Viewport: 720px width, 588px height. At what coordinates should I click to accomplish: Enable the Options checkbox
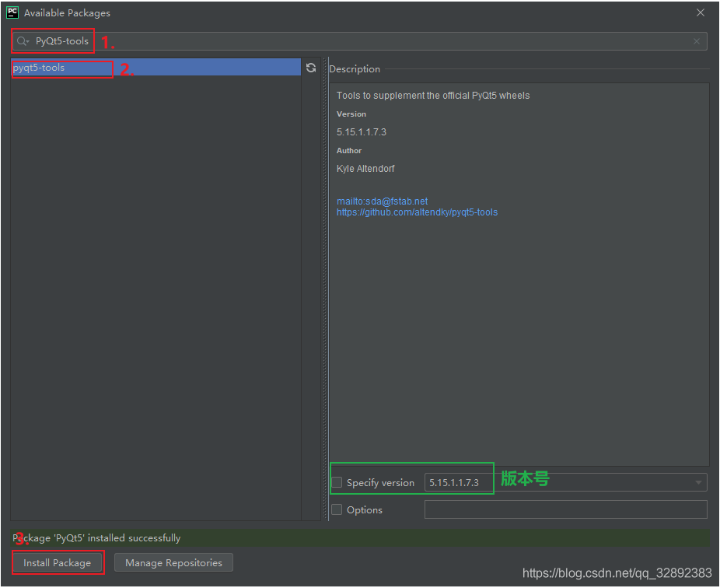[337, 509]
